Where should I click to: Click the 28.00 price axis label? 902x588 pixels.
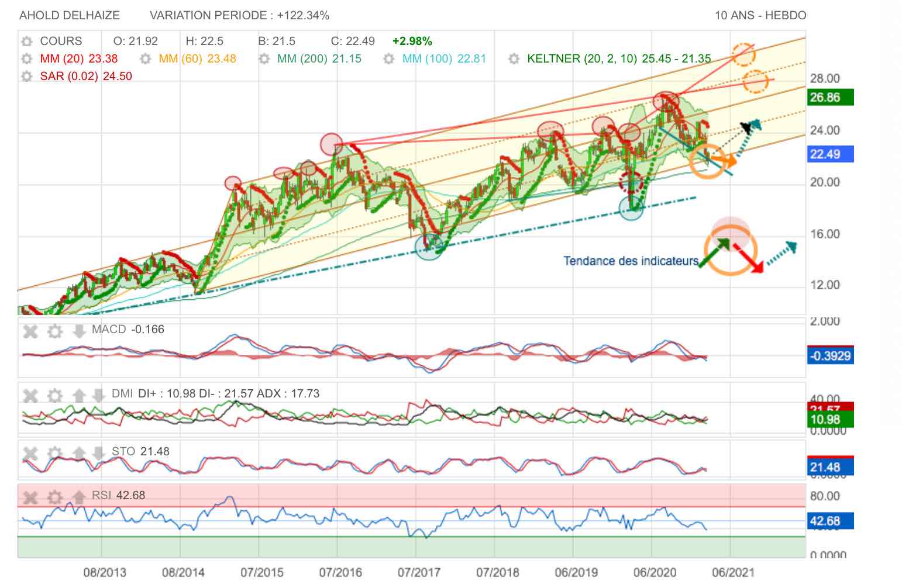click(825, 79)
